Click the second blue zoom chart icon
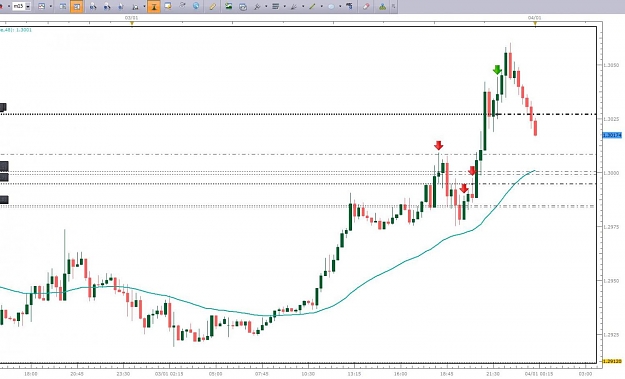 click(x=106, y=6)
